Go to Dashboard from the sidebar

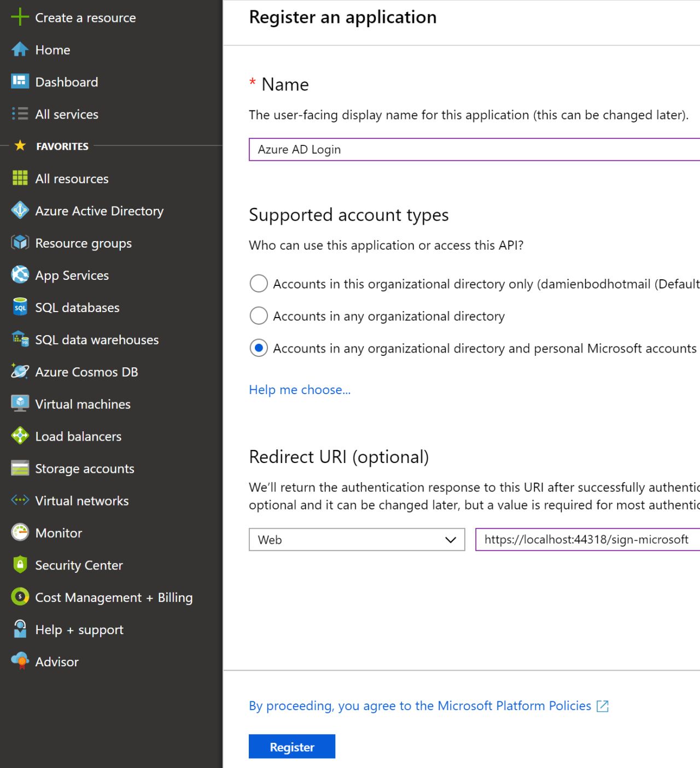[x=66, y=82]
